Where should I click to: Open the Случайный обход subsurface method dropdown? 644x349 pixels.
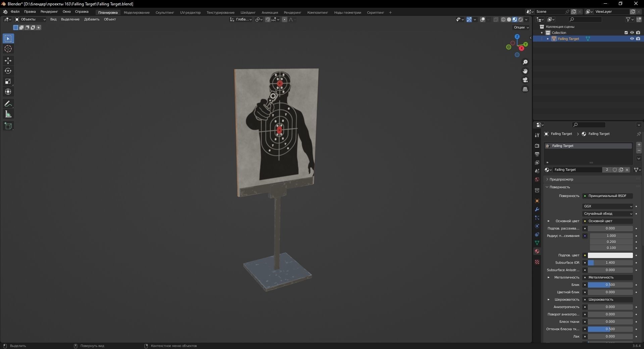point(608,214)
